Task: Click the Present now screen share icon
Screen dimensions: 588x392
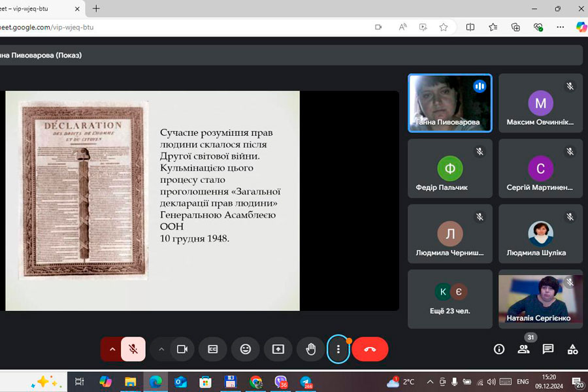Action: tap(278, 349)
